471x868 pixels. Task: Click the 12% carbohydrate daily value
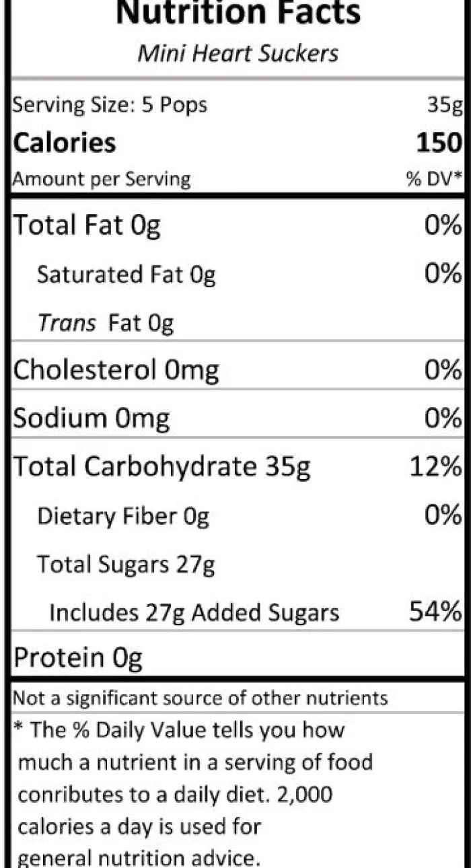click(x=437, y=466)
